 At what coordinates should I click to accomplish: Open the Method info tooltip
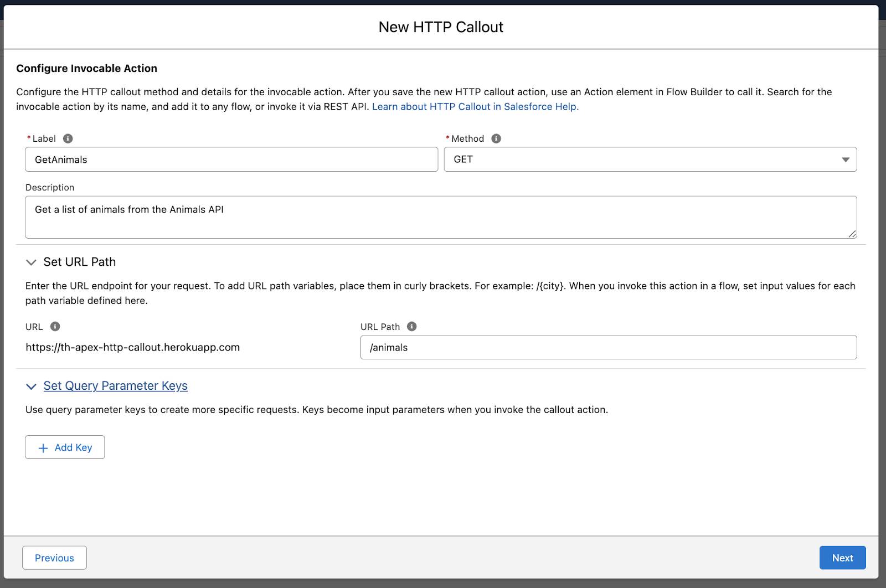point(494,138)
